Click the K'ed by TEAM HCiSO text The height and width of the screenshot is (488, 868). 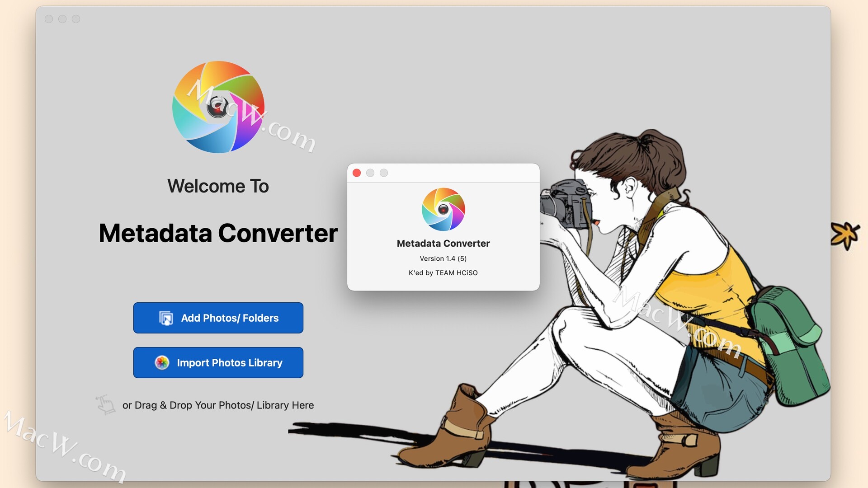(x=443, y=273)
